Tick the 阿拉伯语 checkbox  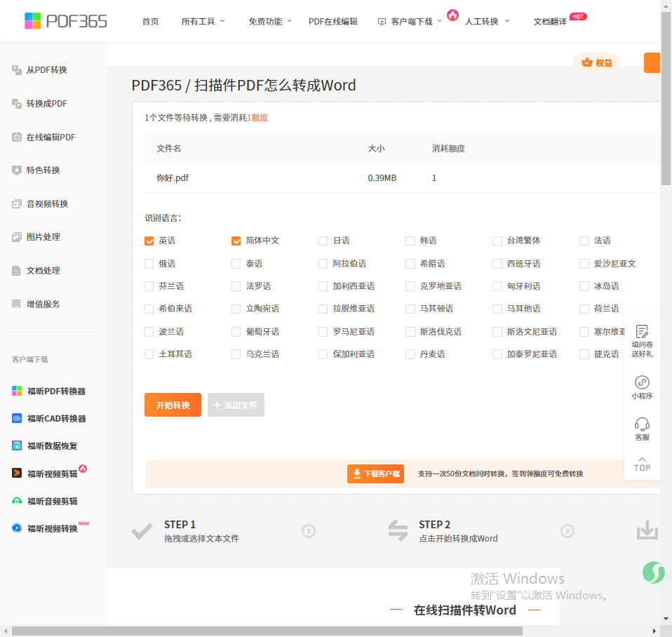tap(323, 264)
